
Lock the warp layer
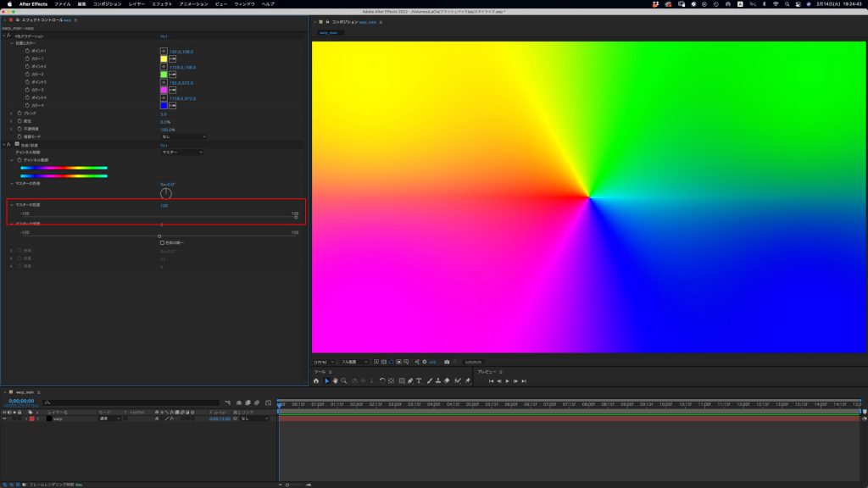[x=19, y=419]
